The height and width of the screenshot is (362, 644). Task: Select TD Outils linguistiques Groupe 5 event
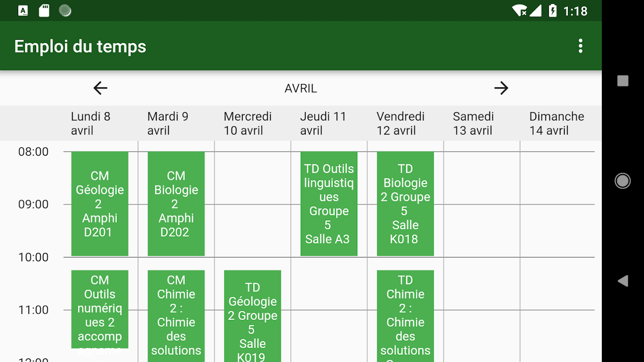pyautogui.click(x=329, y=204)
